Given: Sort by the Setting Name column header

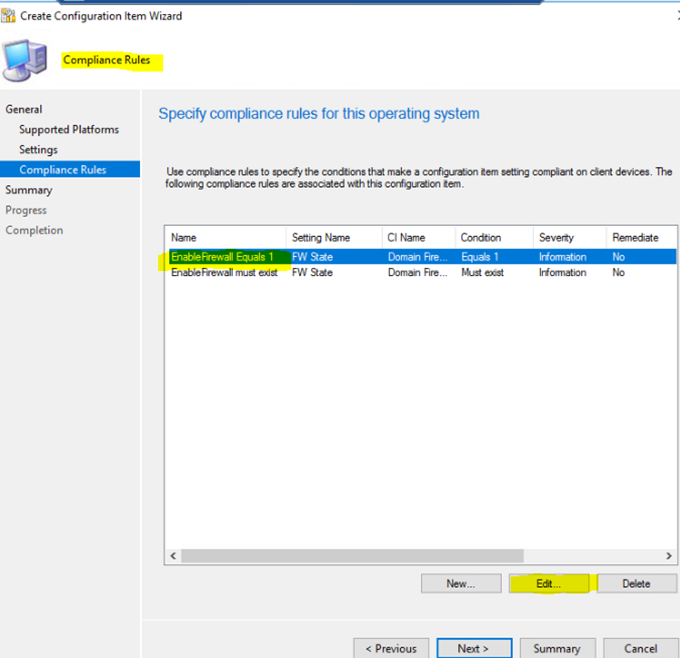Looking at the screenshot, I should pos(334,238).
